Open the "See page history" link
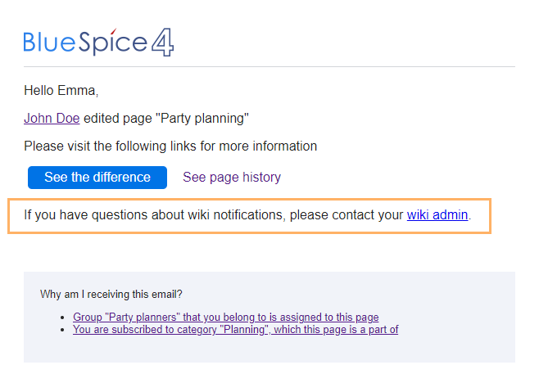539x392 pixels. (232, 178)
